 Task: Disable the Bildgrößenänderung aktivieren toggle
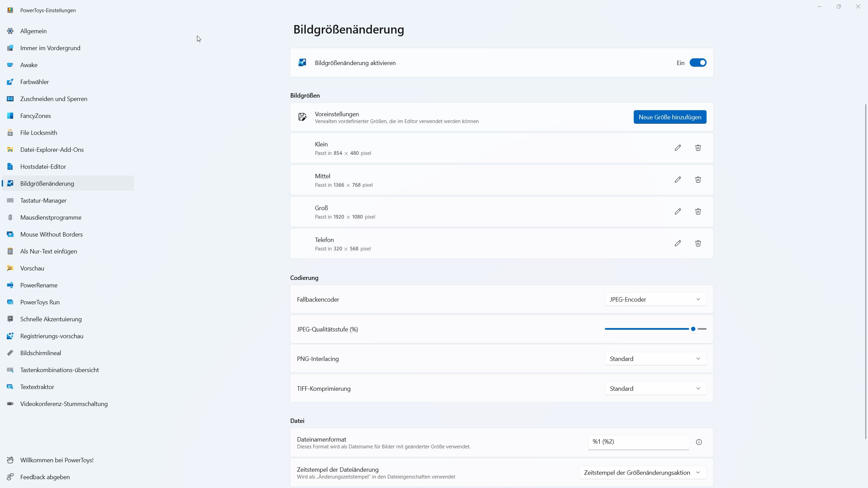click(x=698, y=63)
